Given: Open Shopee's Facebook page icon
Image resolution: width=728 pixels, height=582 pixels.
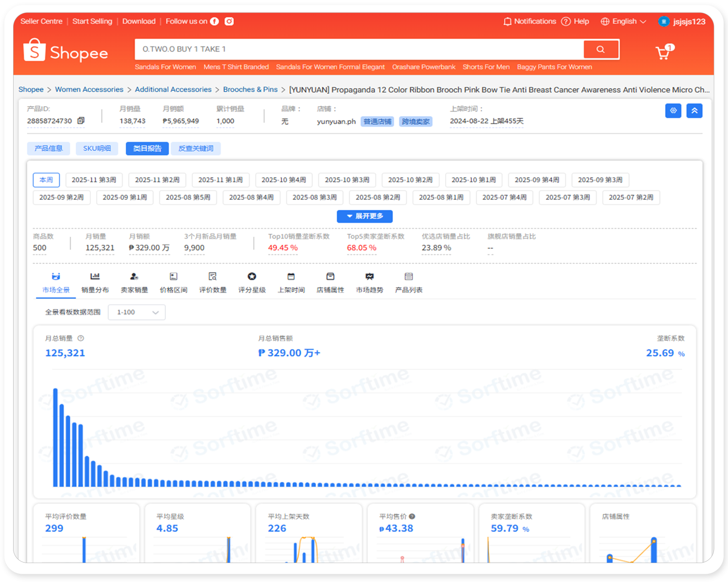Looking at the screenshot, I should (x=215, y=21).
